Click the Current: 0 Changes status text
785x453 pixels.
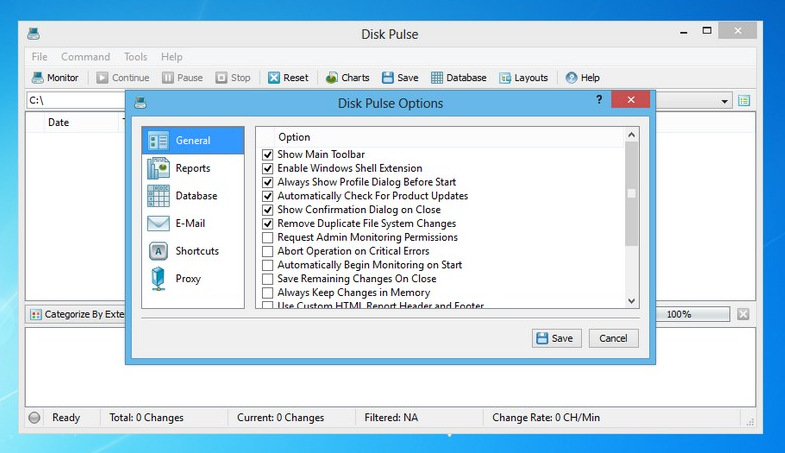[281, 417]
